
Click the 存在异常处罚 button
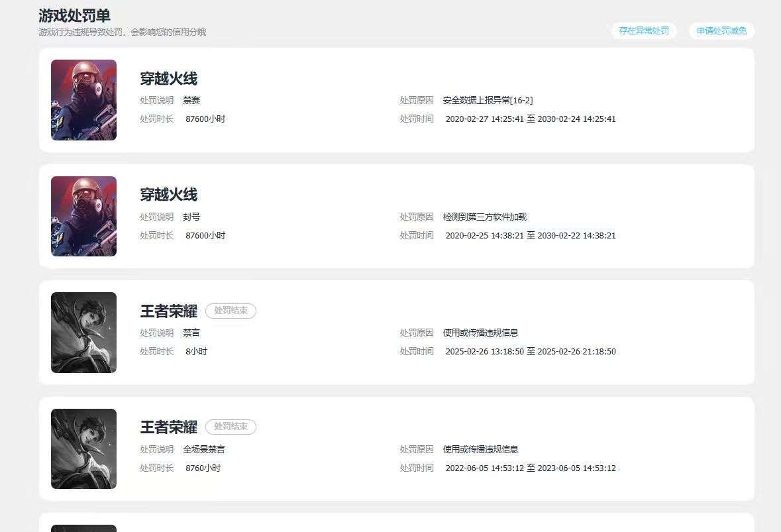click(x=643, y=31)
